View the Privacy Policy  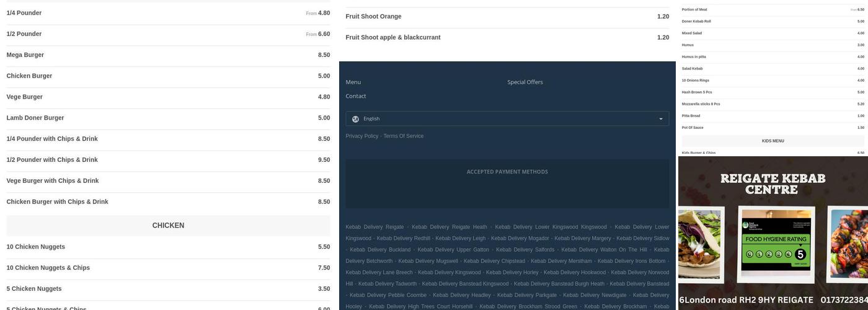(x=361, y=136)
